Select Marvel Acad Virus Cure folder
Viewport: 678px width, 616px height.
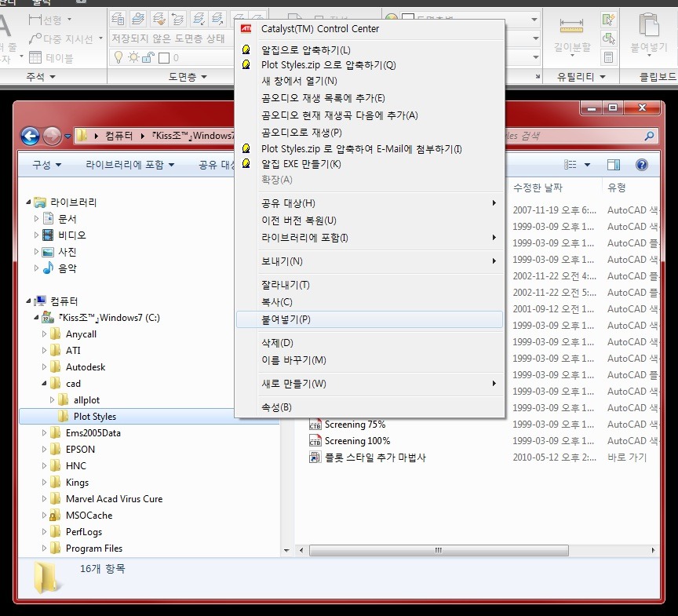click(x=114, y=499)
